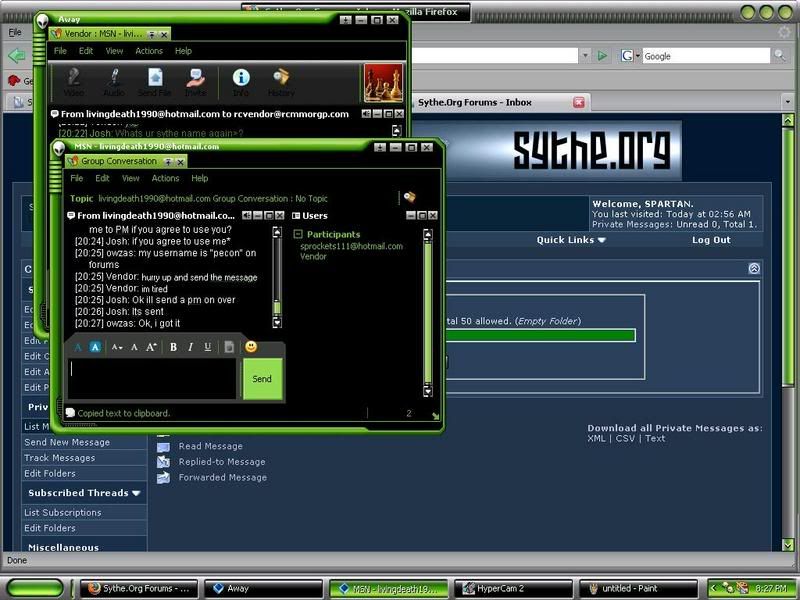Open Actions menu in Vendor window

(149, 51)
